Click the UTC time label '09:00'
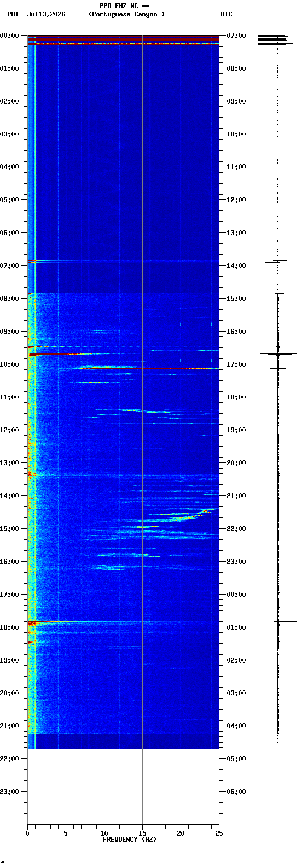This screenshot has height=868, width=302. click(x=236, y=101)
